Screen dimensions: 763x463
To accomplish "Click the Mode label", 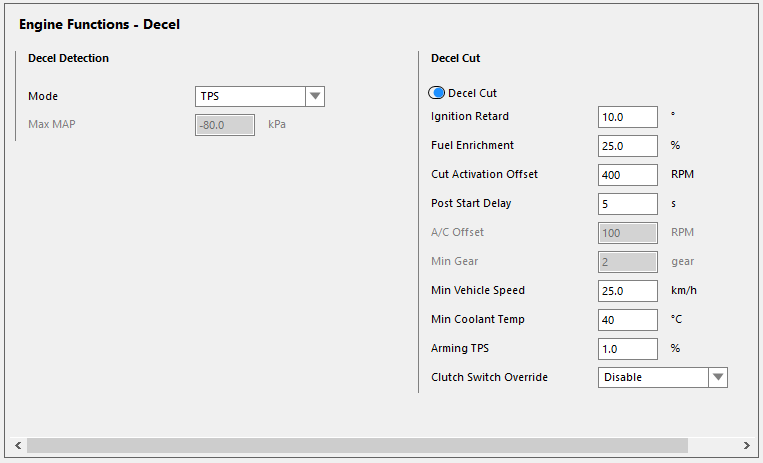I will tap(43, 96).
